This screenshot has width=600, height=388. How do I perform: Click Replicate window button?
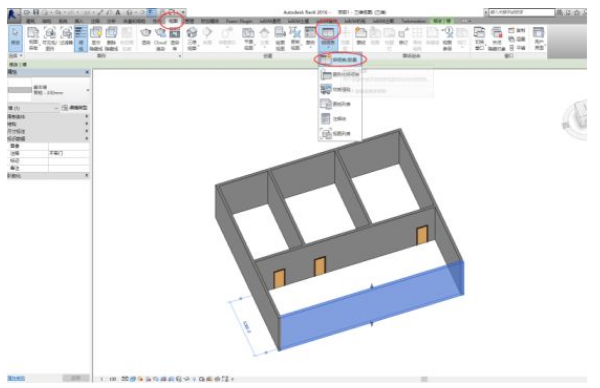[517, 30]
